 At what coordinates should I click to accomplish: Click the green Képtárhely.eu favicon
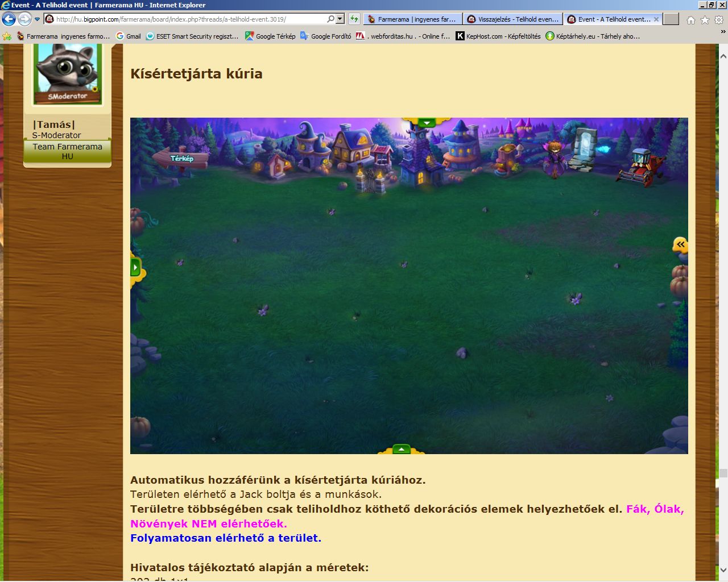[x=549, y=36]
